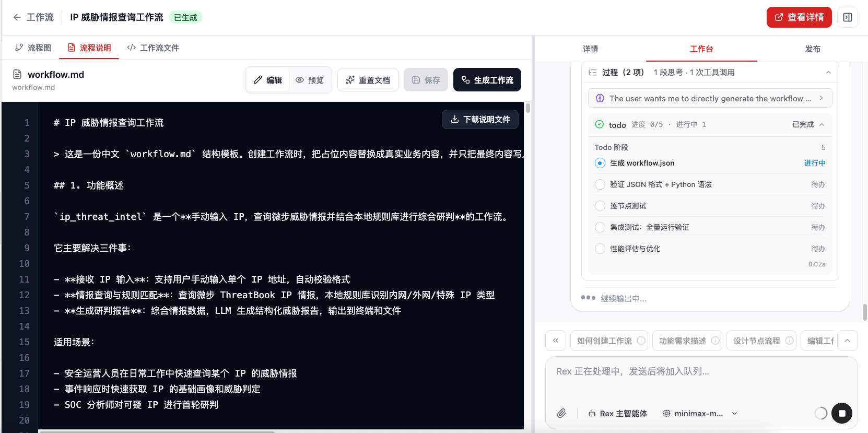Download the doc via 下载说明文件
868x433 pixels.
click(480, 119)
